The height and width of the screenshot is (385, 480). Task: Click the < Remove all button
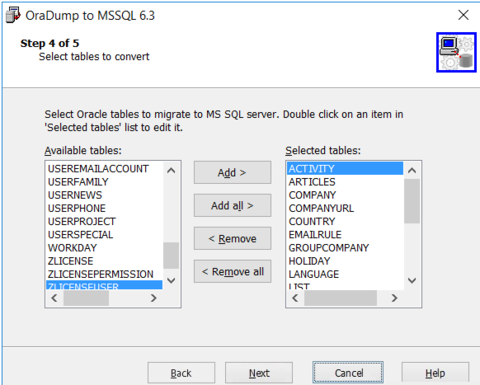(x=232, y=272)
